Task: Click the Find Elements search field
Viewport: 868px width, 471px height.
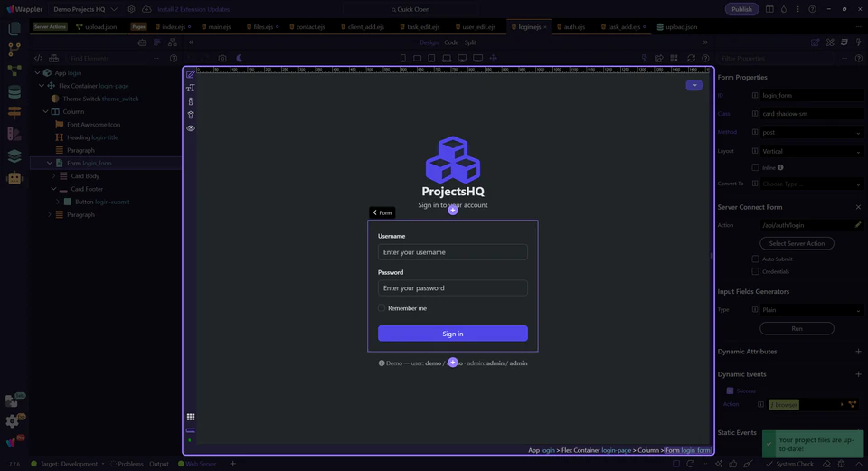Action: tap(108, 58)
